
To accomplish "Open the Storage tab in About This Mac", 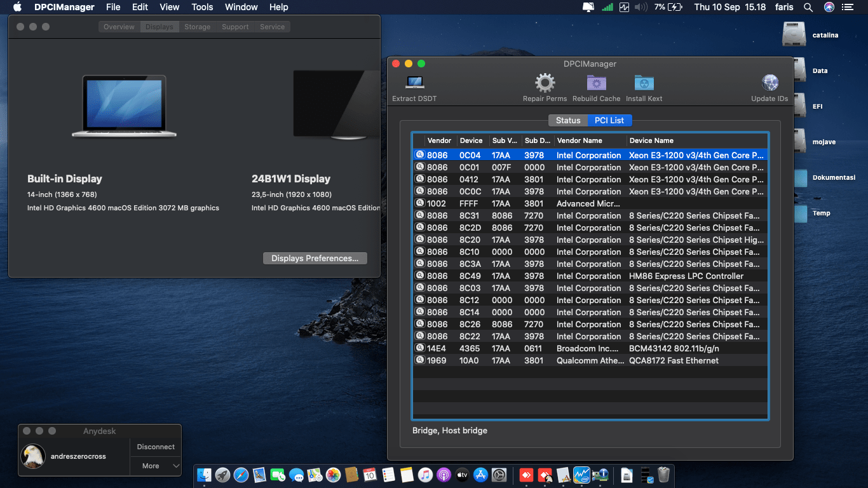I will click(x=198, y=27).
